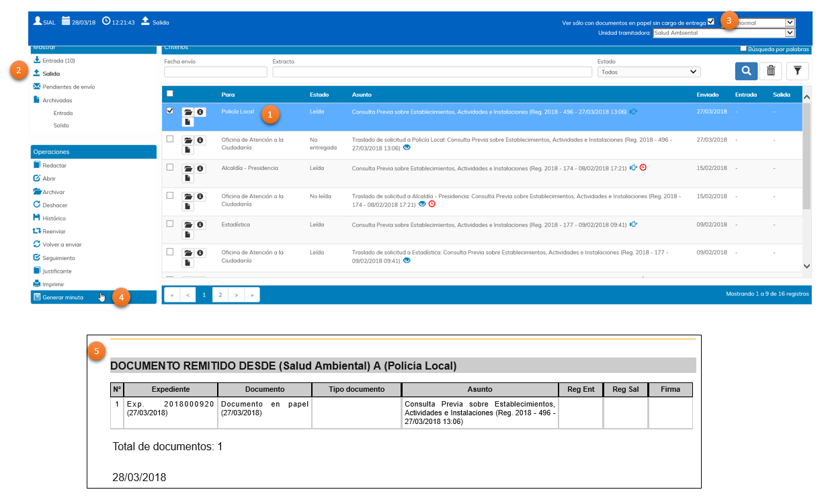
Task: Toggle the select-all checkbox in table header
Action: click(x=169, y=93)
